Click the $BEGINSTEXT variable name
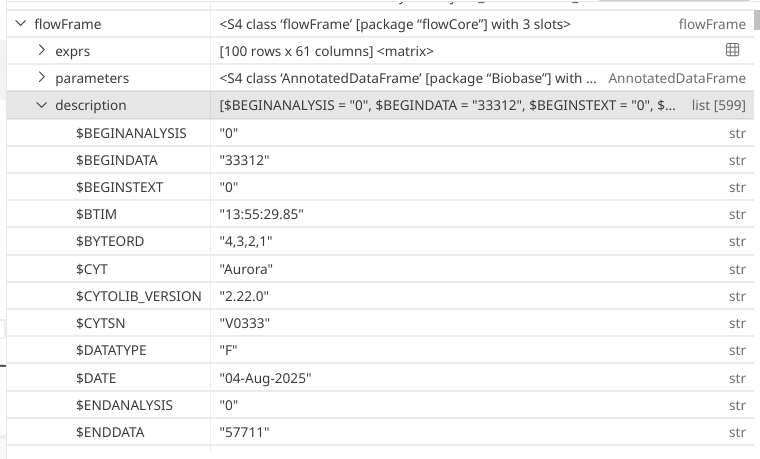The height and width of the screenshot is (459, 760). pos(119,187)
